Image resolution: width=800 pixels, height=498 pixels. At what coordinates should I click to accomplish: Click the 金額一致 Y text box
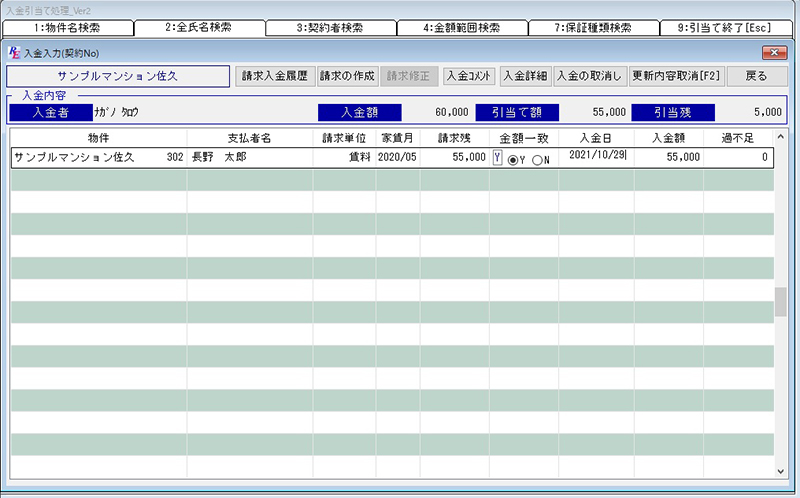(497, 158)
